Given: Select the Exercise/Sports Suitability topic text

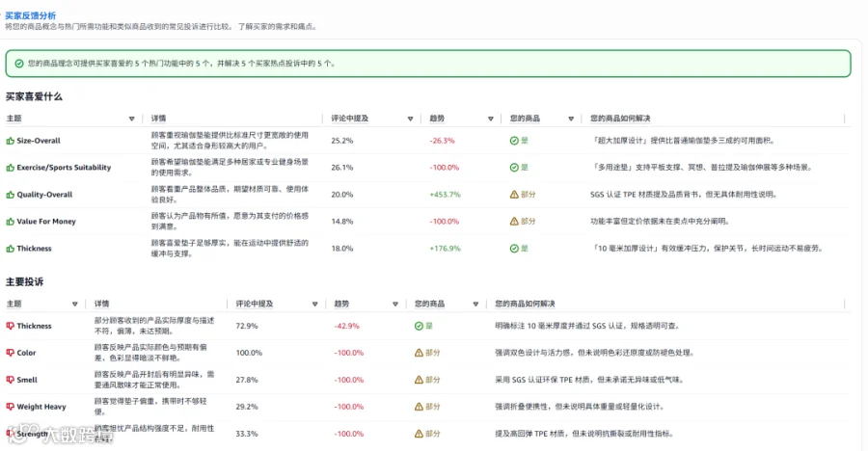Looking at the screenshot, I should [64, 168].
